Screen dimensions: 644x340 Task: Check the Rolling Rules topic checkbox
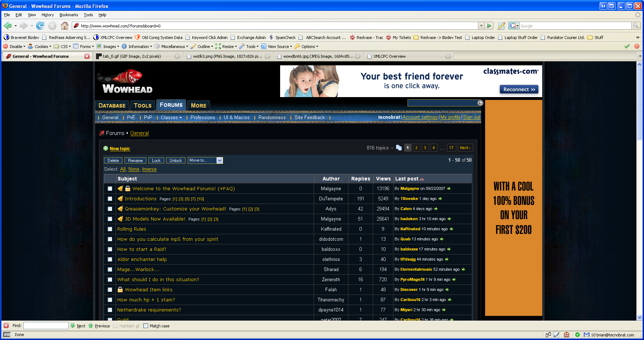110,229
